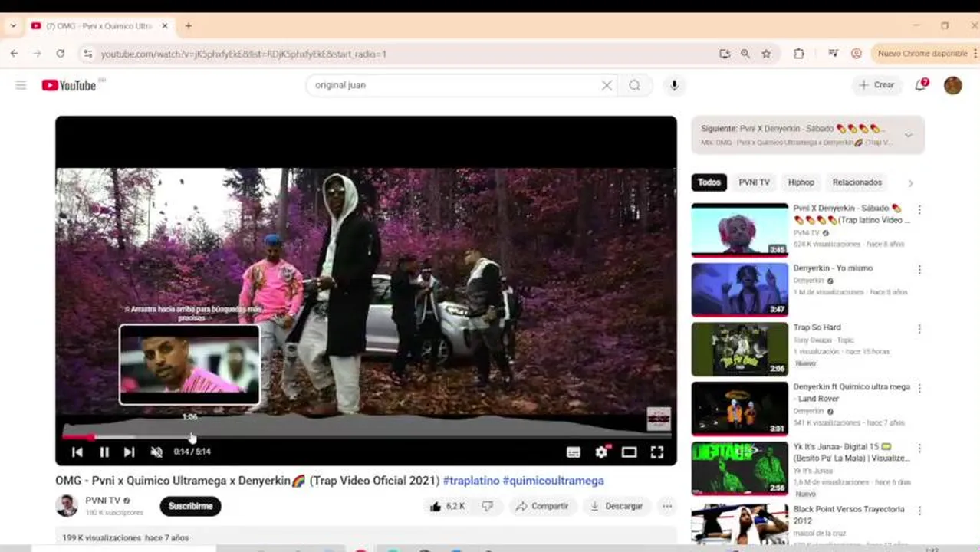Toggle subtitles in the player
The height and width of the screenshot is (552, 980).
click(573, 452)
